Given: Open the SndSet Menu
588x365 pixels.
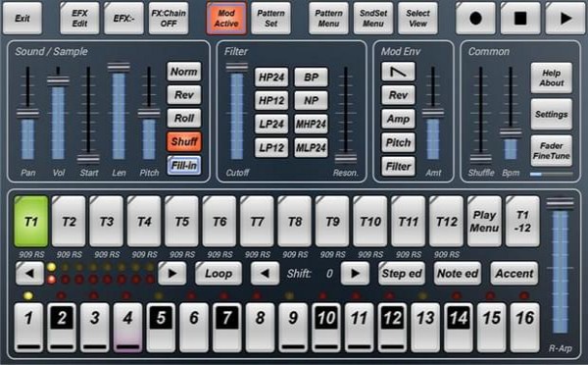Looking at the screenshot, I should (373, 18).
